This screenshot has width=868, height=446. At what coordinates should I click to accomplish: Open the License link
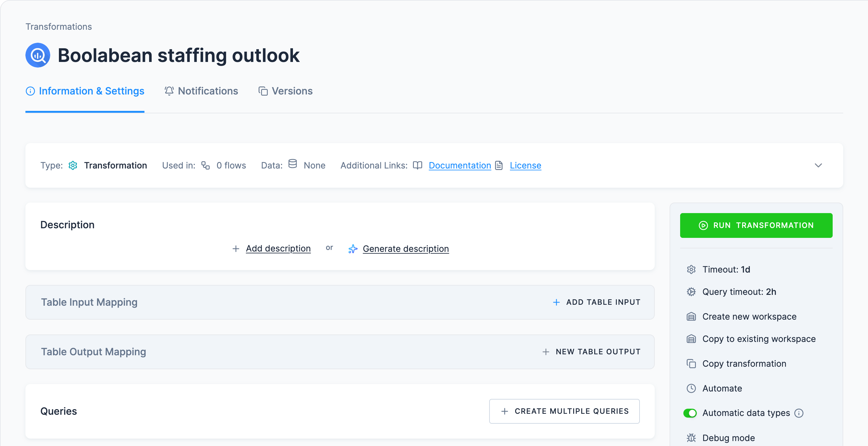[525, 165]
